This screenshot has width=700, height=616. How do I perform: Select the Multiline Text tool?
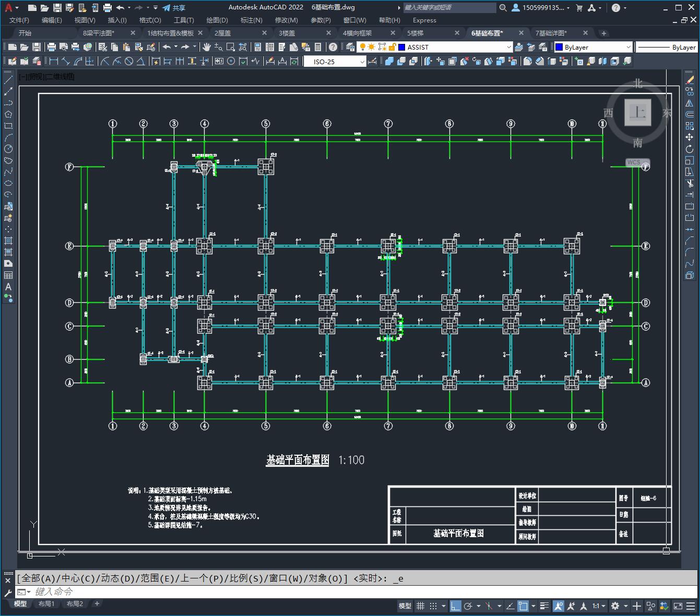pos(8,287)
